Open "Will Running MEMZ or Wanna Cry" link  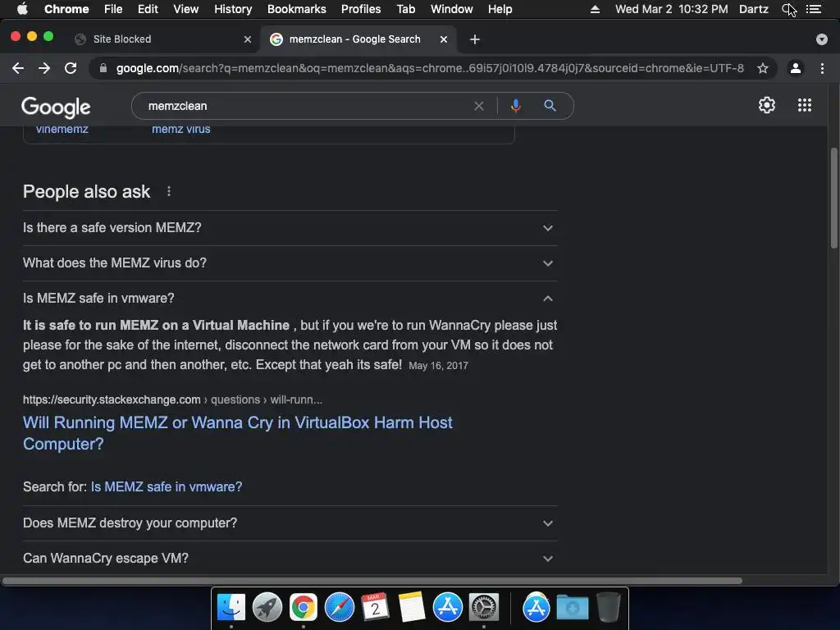237,433
